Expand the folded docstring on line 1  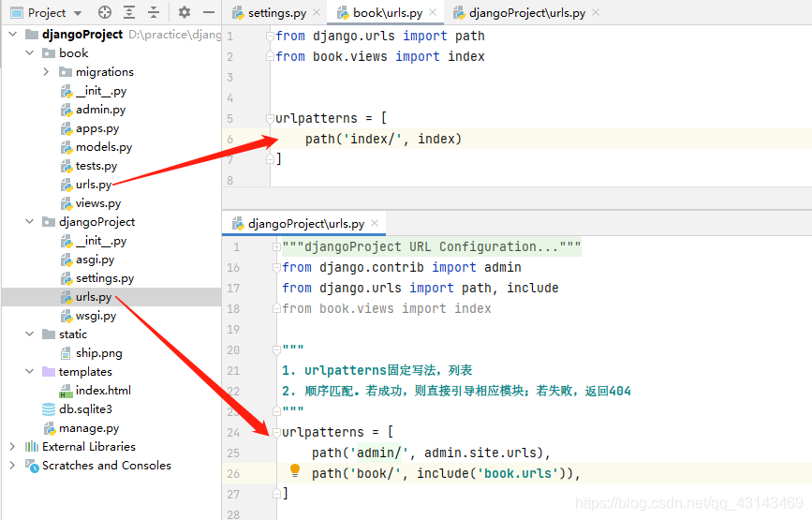point(276,247)
